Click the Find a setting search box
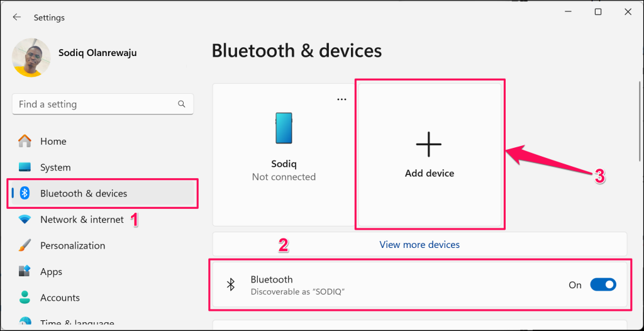 click(94, 104)
